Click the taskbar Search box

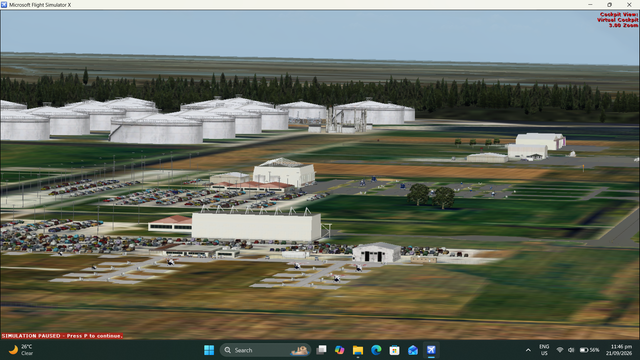pos(265,350)
